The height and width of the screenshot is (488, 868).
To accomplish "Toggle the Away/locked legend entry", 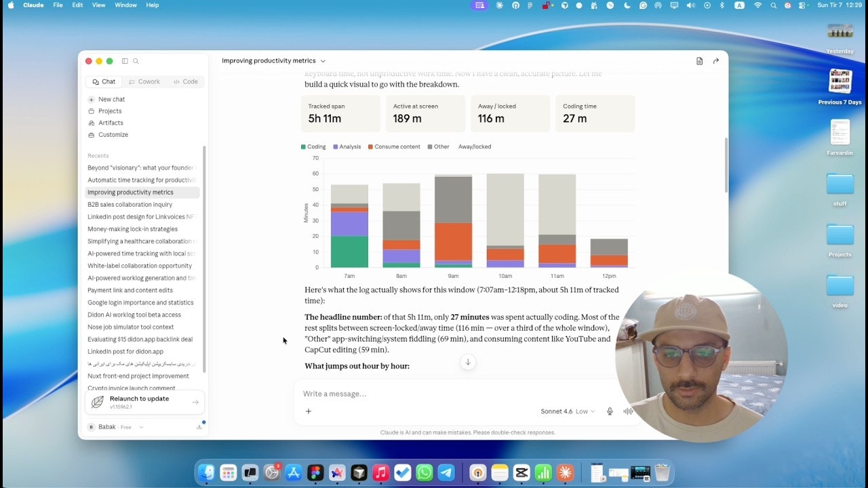I will click(x=475, y=146).
